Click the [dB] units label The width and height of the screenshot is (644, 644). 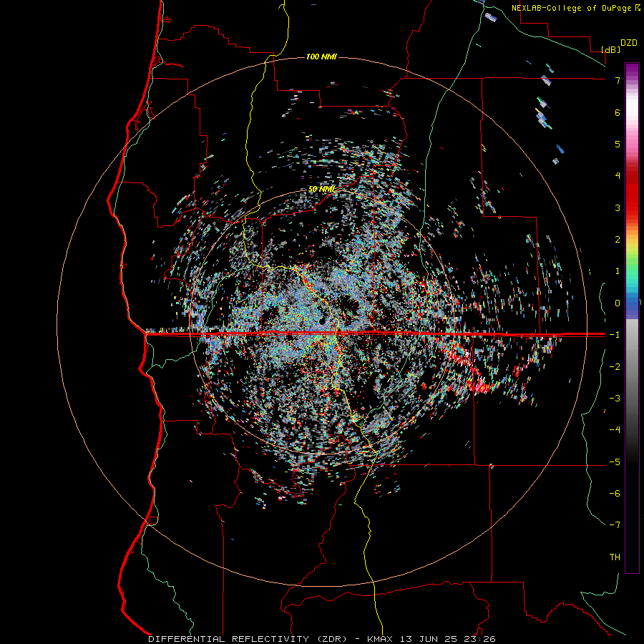(x=611, y=49)
